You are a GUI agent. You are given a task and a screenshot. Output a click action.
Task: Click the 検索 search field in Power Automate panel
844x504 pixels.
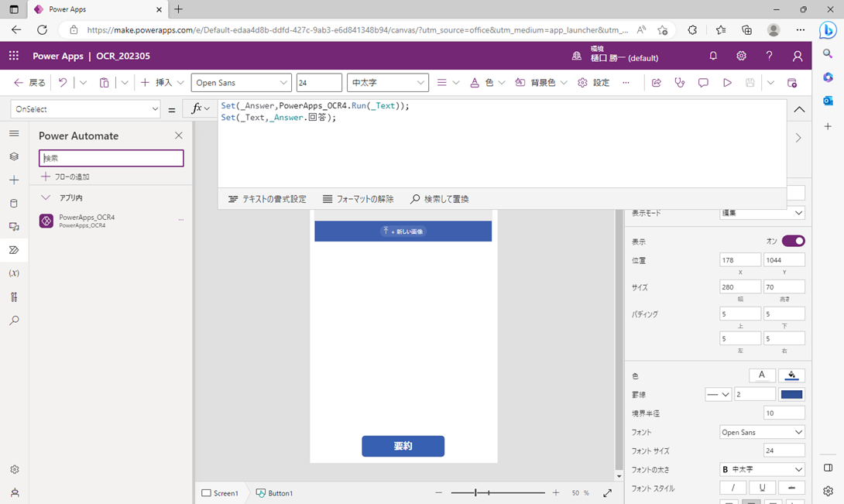112,158
